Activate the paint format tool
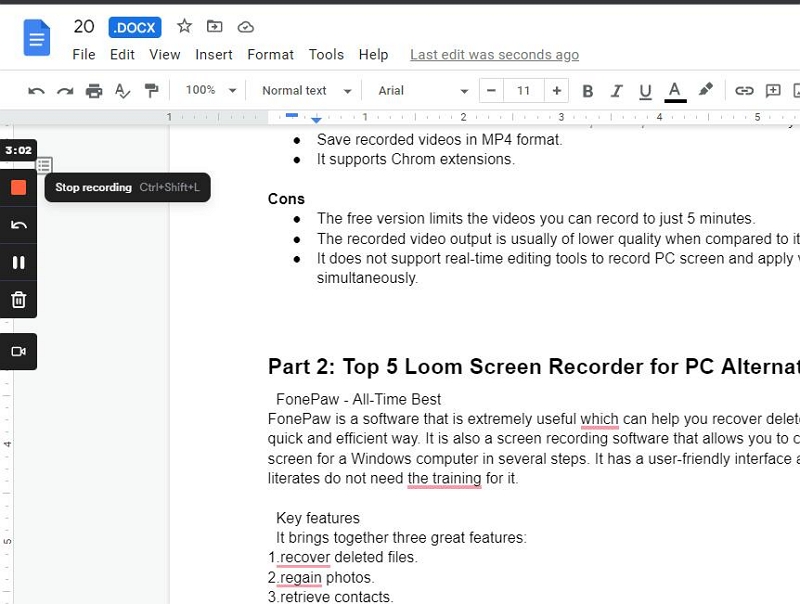 [151, 90]
